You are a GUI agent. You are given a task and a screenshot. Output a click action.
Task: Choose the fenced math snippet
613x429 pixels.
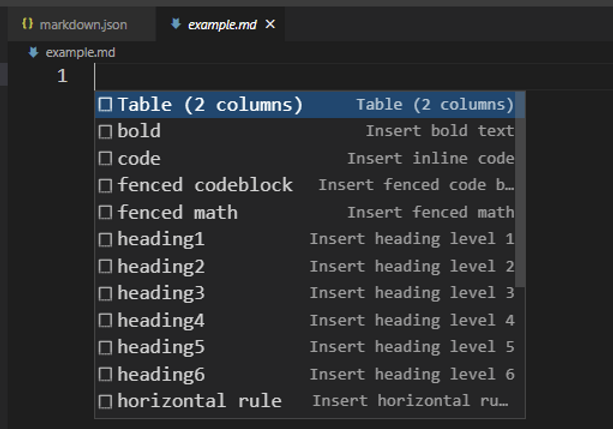coord(177,212)
